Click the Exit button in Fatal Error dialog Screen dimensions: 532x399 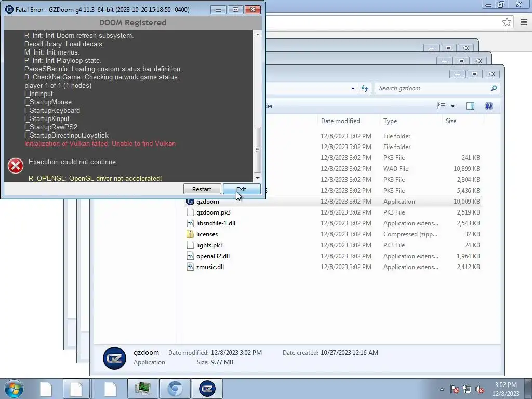242,189
